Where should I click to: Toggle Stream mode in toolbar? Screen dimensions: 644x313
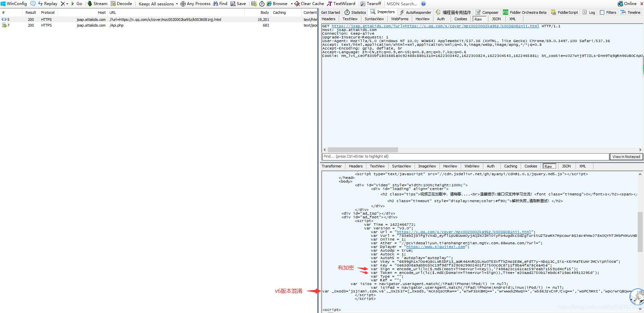[97, 4]
